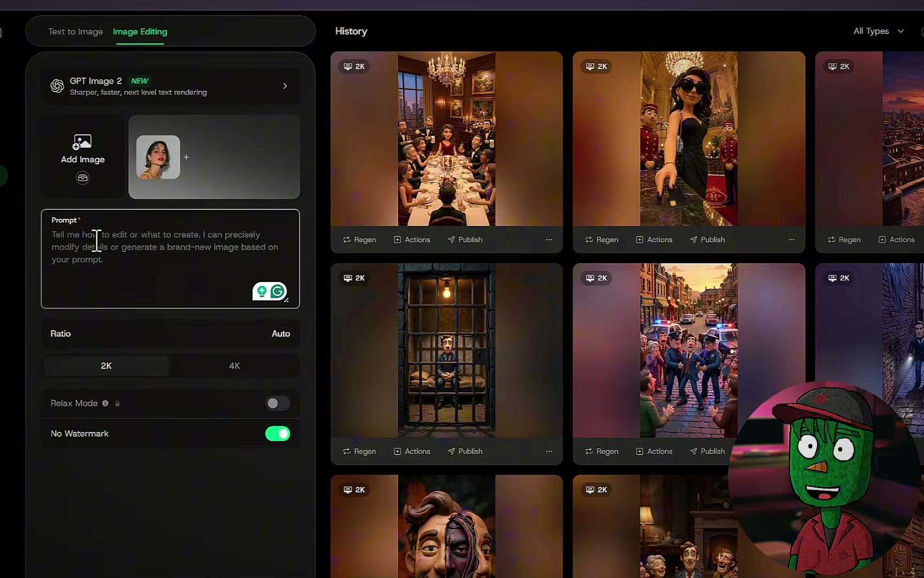Screen dimensions: 924x578
Task: Open more options on the jail cell card
Action: [x=549, y=451]
